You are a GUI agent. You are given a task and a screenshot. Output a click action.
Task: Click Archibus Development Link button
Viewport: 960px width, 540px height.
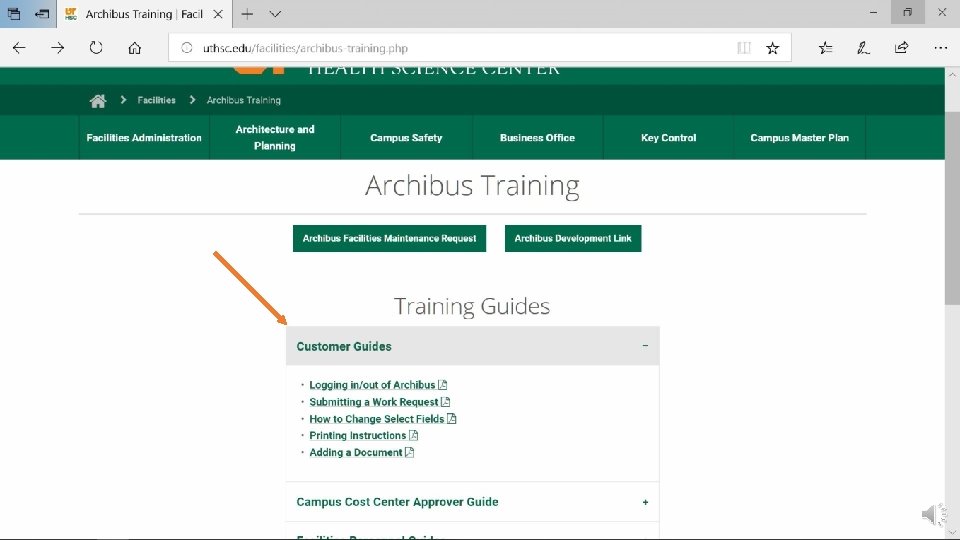point(573,238)
